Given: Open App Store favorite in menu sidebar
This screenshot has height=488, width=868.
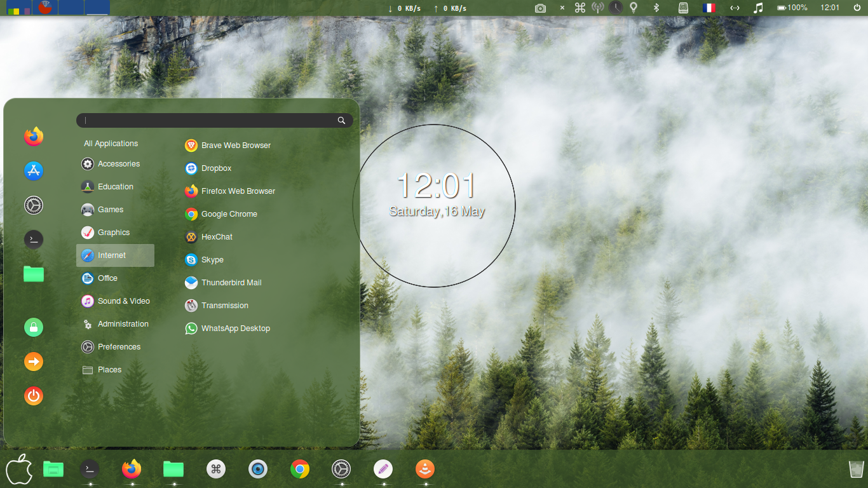Looking at the screenshot, I should click(34, 170).
